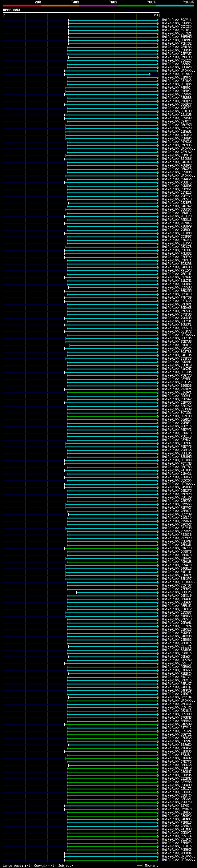Open hit UniRef100_C6MCC5
This screenshot has height=868, width=197.
(177, 765)
